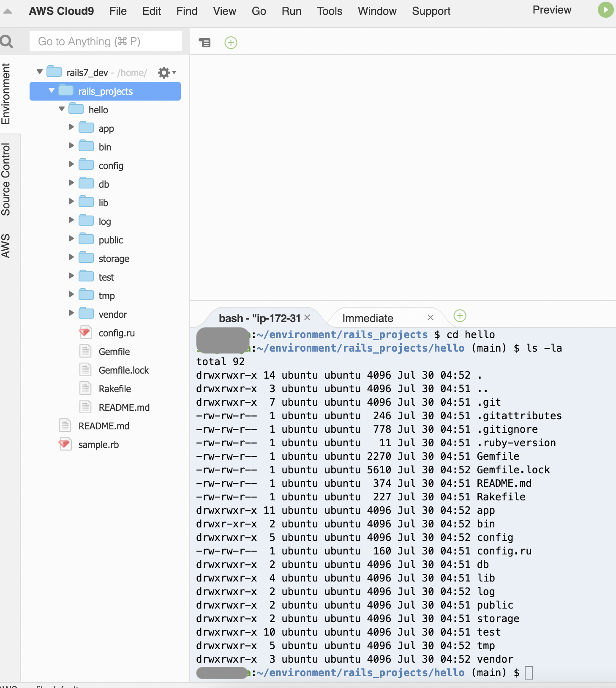Collapse the hello folder
616x688 pixels.
62,109
